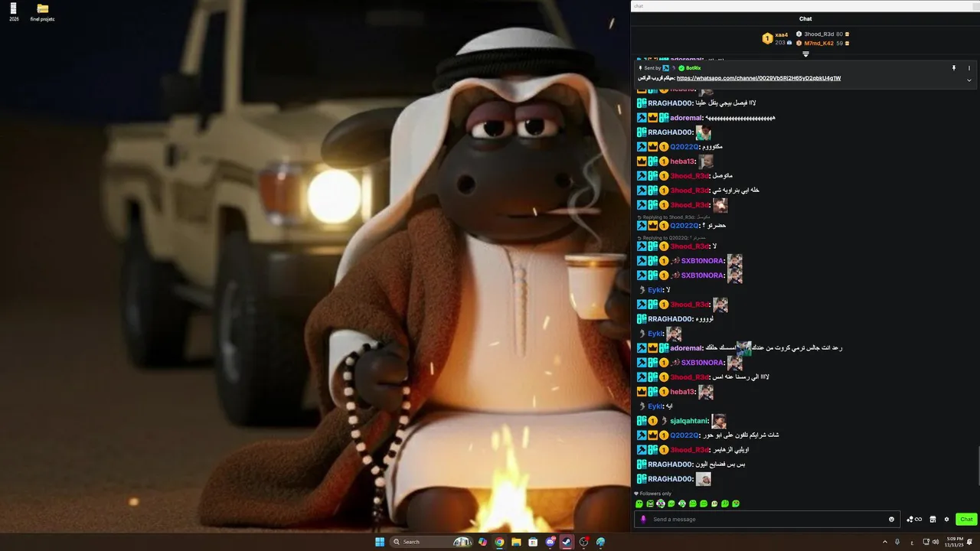980x551 pixels.
Task: Pin icon at right of BotRix pinned message
Action: 954,68
